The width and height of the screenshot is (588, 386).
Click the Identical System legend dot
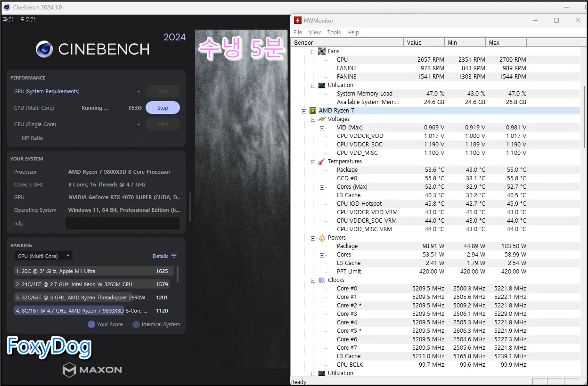(x=136, y=324)
